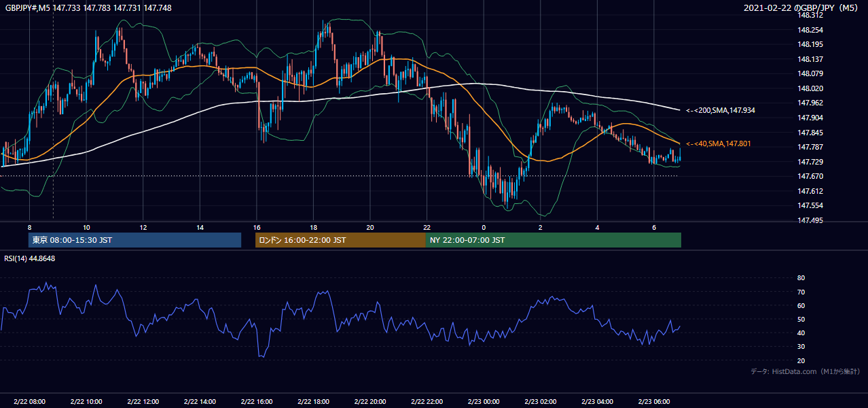The height and width of the screenshot is (408, 868).
Task: Click the 200 SMA label showing 147.934
Action: pyautogui.click(x=721, y=110)
